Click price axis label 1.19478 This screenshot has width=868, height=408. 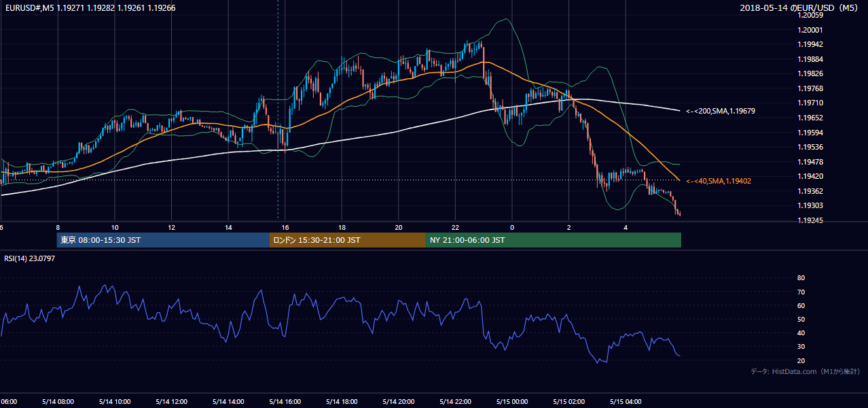(x=811, y=162)
